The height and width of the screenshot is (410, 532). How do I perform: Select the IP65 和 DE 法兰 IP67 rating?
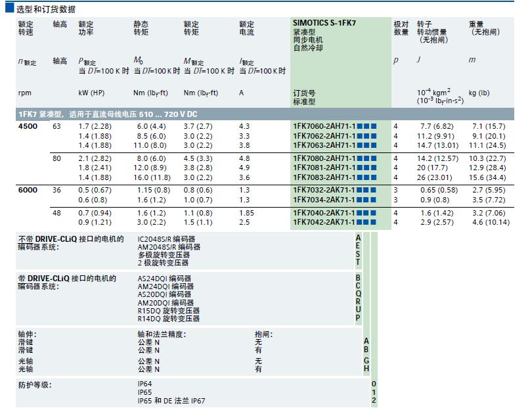tap(175, 400)
